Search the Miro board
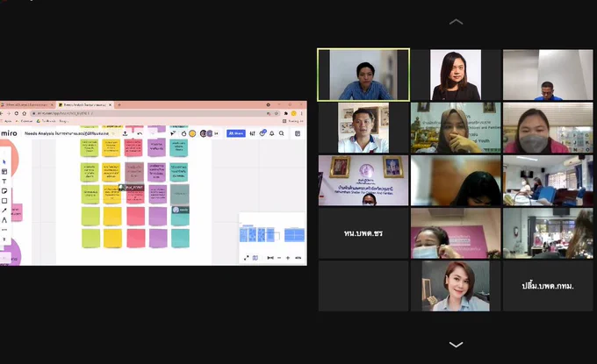Screen dimensions: 597x364 coord(281,133)
